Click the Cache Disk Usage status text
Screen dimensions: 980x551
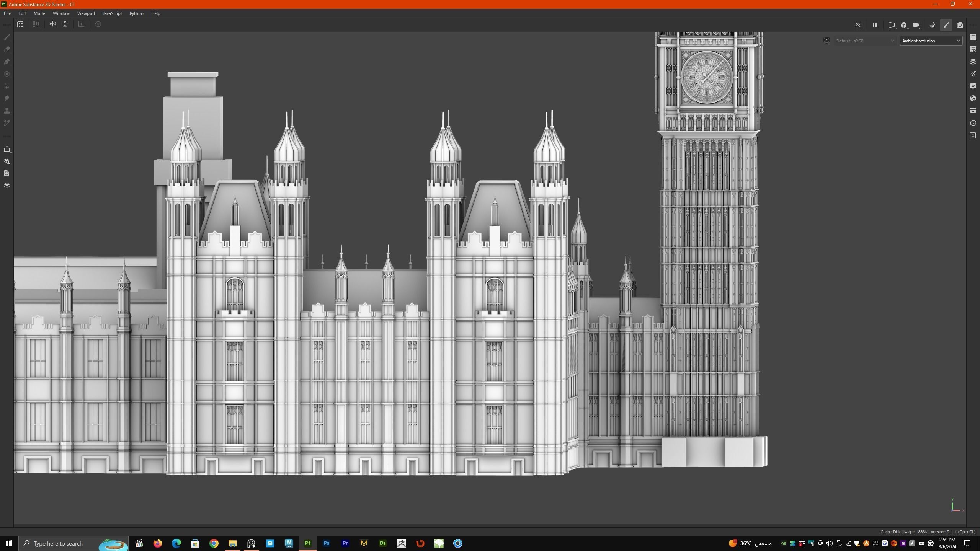tap(903, 532)
